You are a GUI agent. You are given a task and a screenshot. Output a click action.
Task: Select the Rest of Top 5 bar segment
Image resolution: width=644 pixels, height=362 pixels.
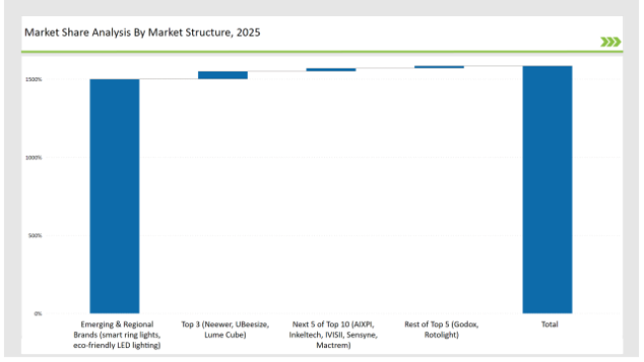[439, 66]
